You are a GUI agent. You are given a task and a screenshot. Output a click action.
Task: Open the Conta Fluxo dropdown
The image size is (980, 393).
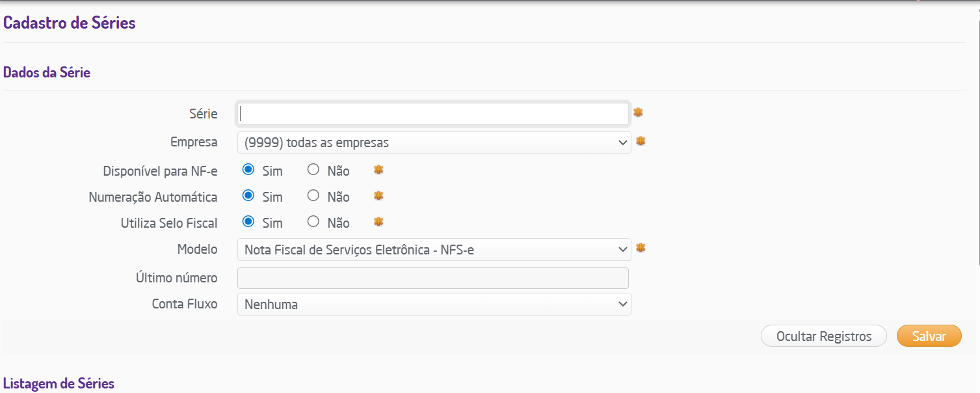[x=434, y=304]
